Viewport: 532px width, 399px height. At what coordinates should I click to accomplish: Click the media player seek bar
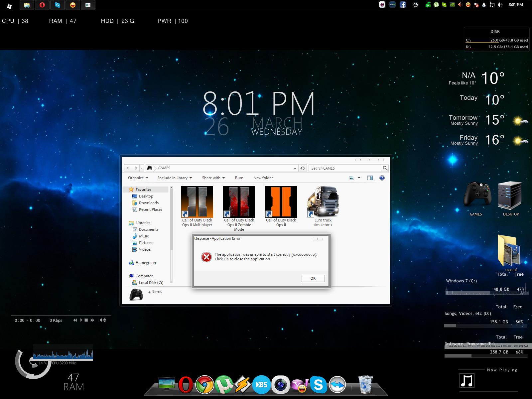point(61,315)
